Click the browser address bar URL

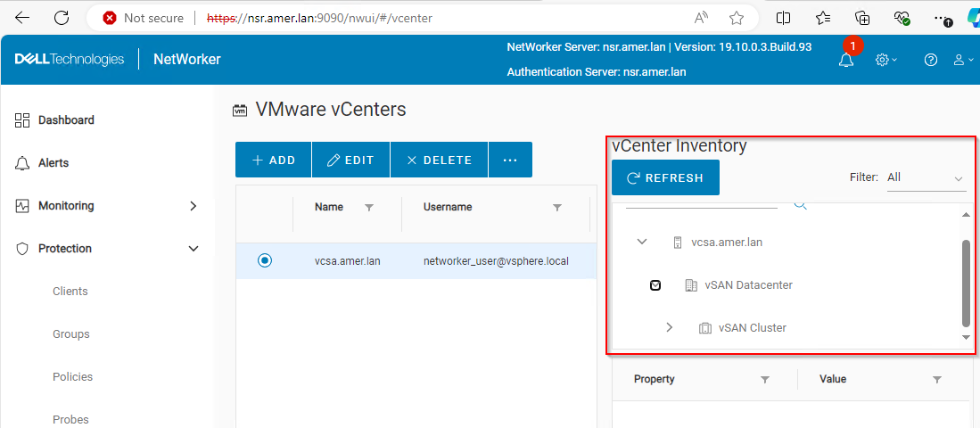point(319,18)
